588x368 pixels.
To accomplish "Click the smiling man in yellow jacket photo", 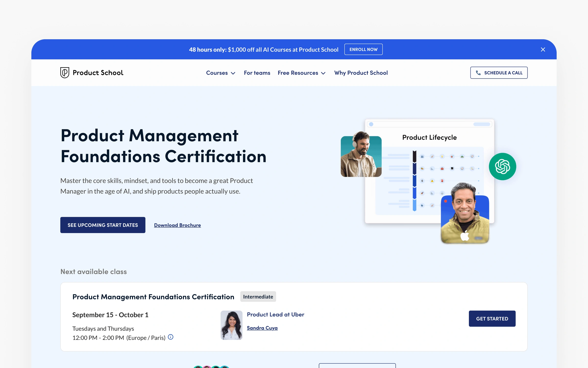I will (465, 213).
